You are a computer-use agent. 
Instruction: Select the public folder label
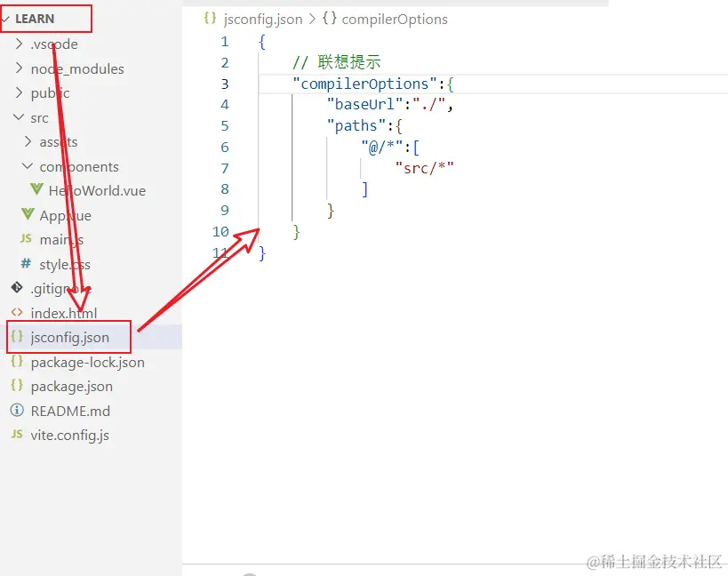[50, 93]
